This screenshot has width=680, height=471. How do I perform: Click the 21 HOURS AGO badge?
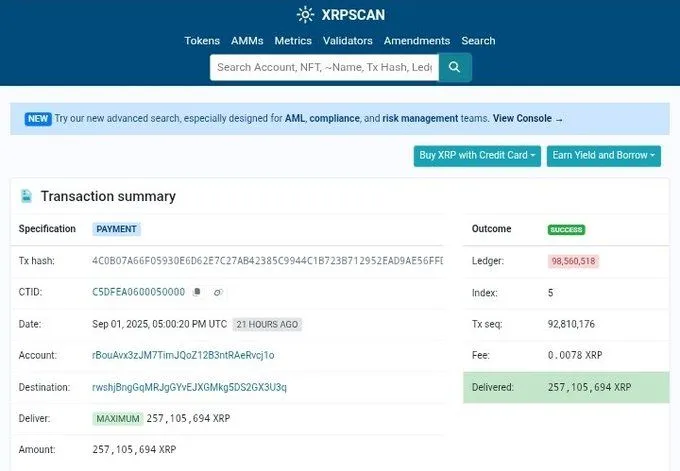pos(267,324)
